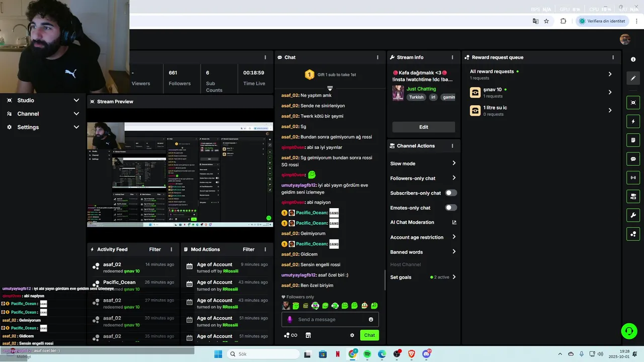The height and width of the screenshot is (362, 644).
Task: Expand the Studio sidebar section
Action: [43, 100]
